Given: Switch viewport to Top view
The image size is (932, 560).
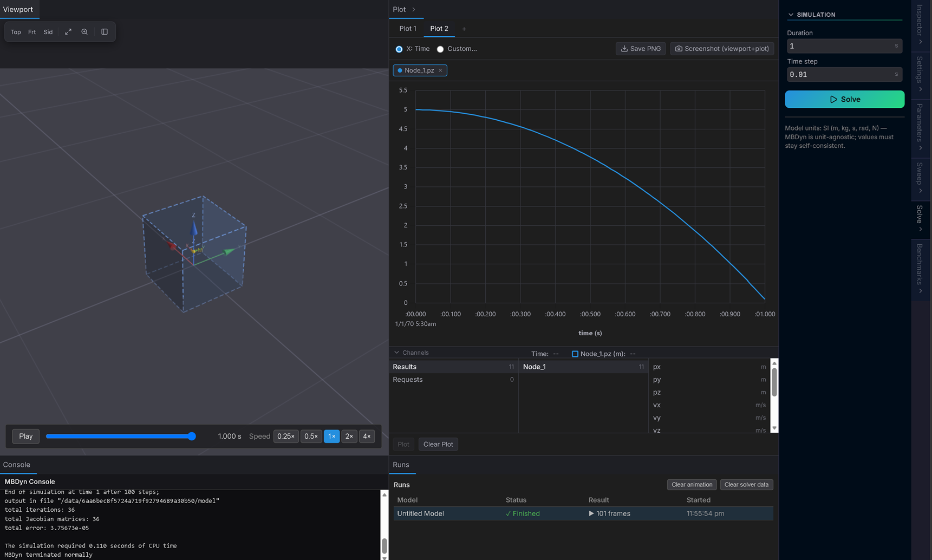Looking at the screenshot, I should tap(16, 32).
